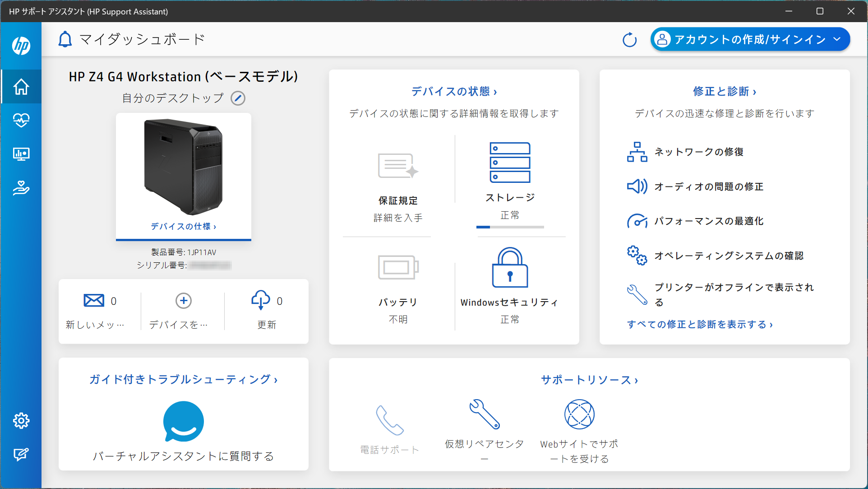Click the マイダッシュボード title
Viewport: 868px width, 489px height.
(x=142, y=39)
